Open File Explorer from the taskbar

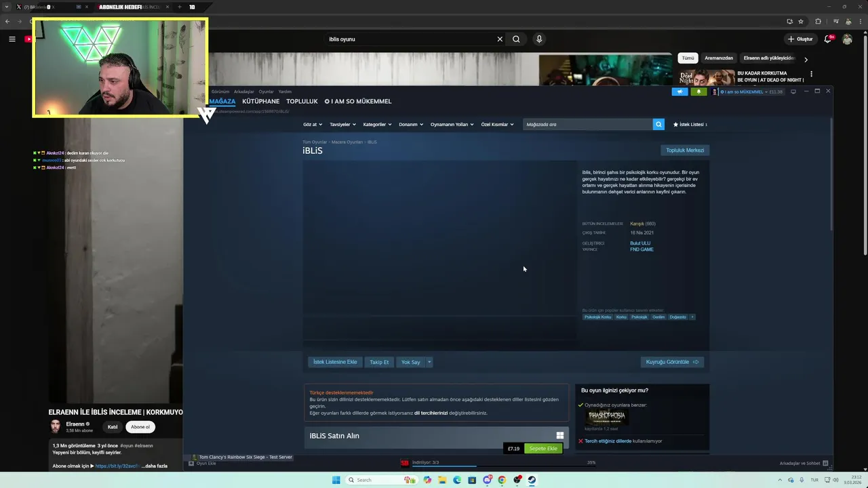pos(442,480)
